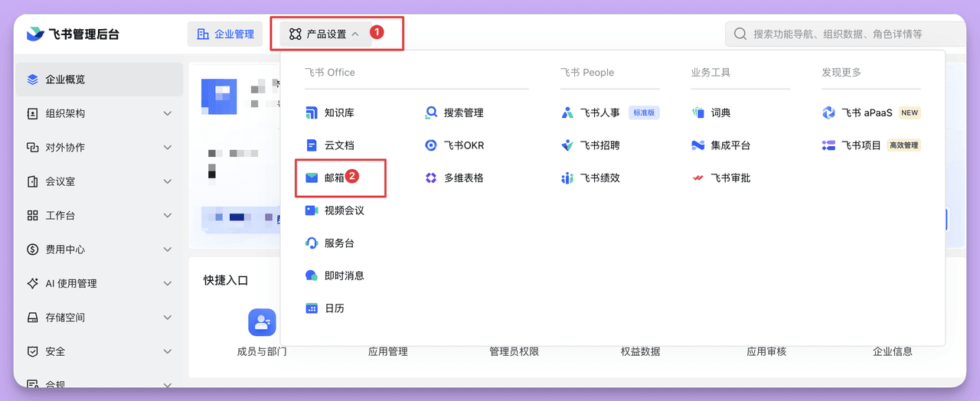Click the 日历 calendar icon
Viewport: 980px width, 401px height.
[x=312, y=308]
